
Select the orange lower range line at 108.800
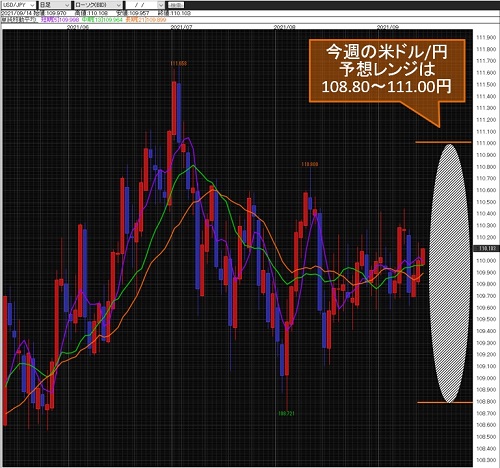445,402
